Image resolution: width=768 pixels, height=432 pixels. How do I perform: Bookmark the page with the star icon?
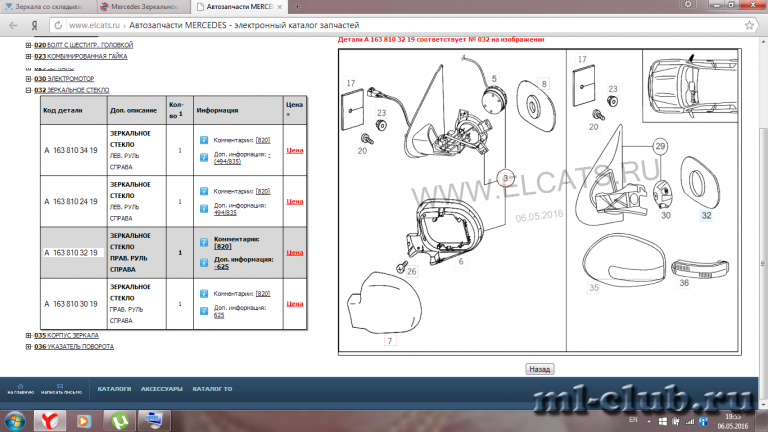pyautogui.click(x=749, y=25)
